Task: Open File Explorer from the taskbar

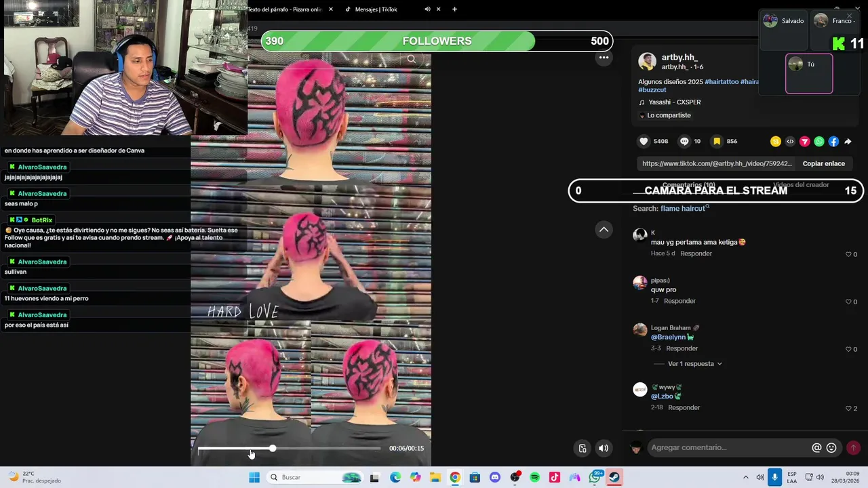Action: click(x=435, y=477)
